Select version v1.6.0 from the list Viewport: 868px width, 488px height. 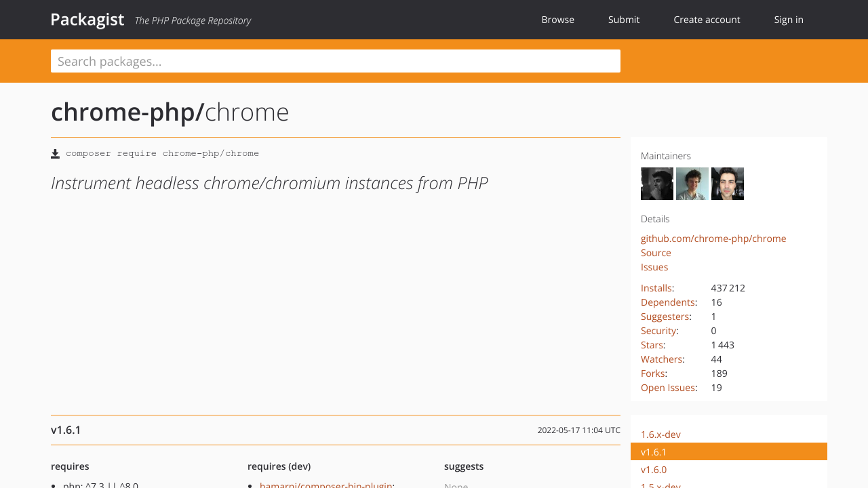coord(654,469)
